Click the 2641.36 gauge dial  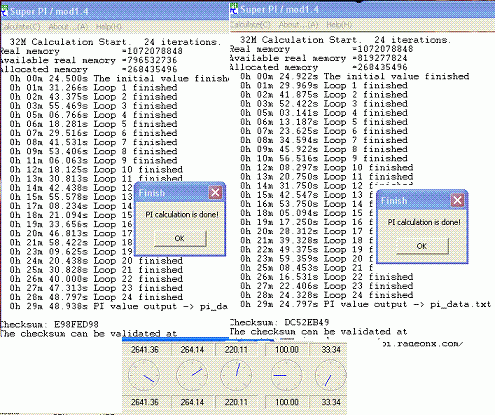[x=144, y=376]
